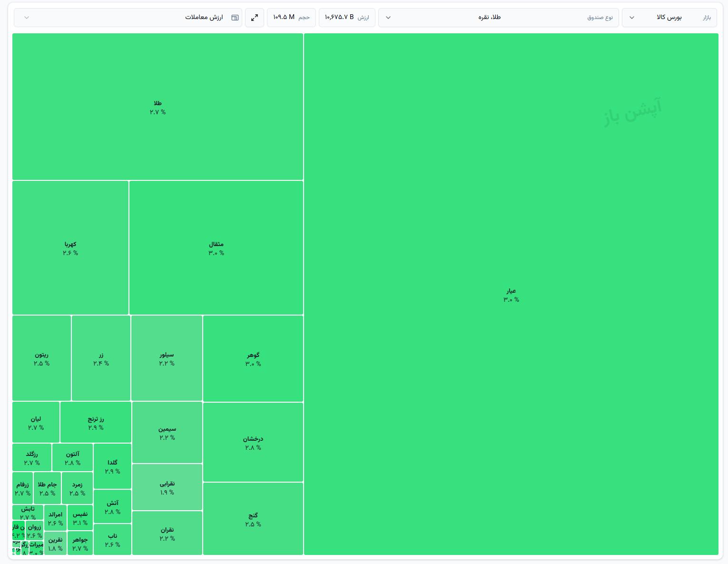
Task: Click the زمرد tile
Action: click(x=77, y=488)
